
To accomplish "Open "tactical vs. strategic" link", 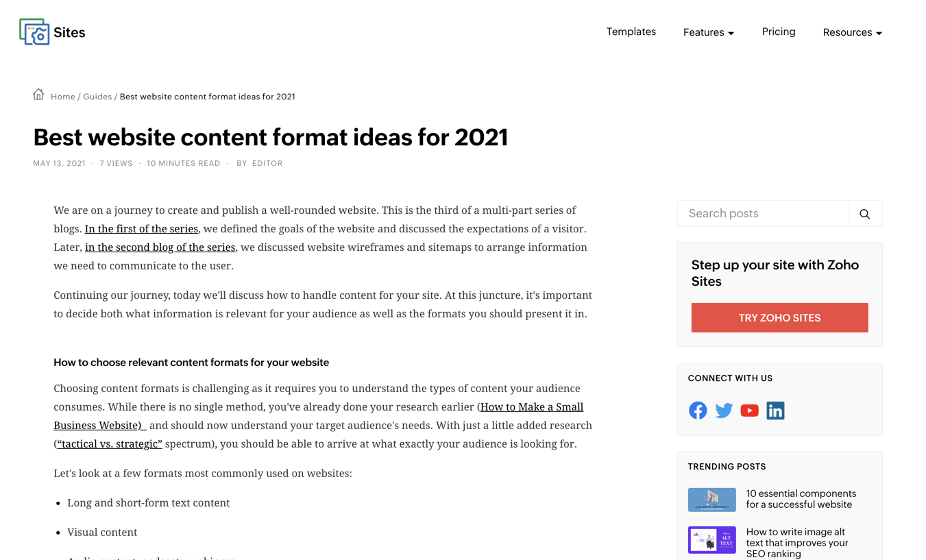I will tap(110, 444).
